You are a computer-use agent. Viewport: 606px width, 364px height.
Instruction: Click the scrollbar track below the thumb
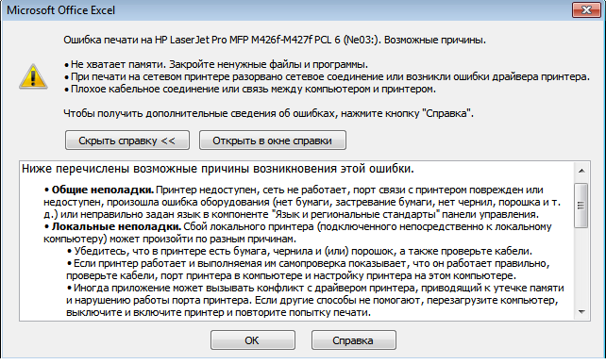click(x=581, y=266)
